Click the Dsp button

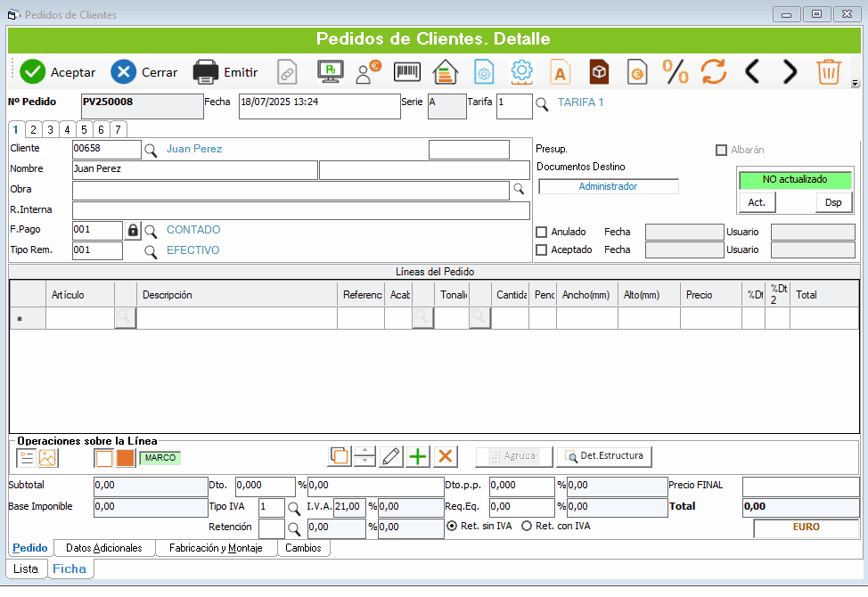[x=833, y=202]
